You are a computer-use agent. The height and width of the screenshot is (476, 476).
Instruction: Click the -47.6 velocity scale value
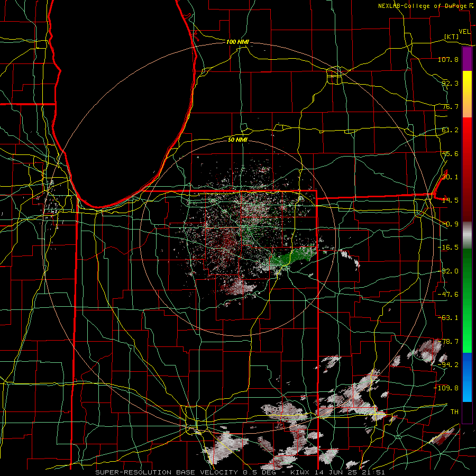(x=448, y=295)
